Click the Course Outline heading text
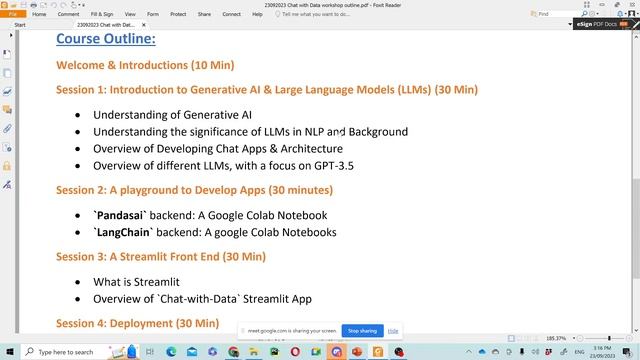The height and width of the screenshot is (360, 640). point(106,39)
